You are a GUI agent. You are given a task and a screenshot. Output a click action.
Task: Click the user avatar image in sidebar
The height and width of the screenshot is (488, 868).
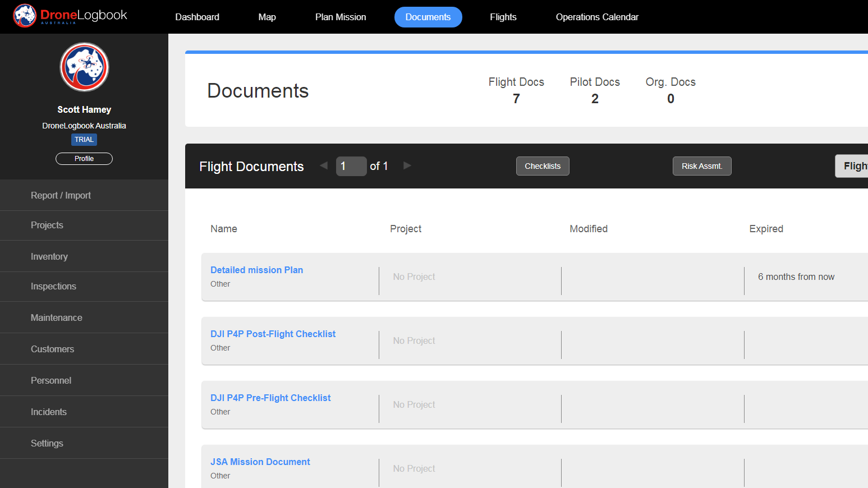[x=84, y=67]
